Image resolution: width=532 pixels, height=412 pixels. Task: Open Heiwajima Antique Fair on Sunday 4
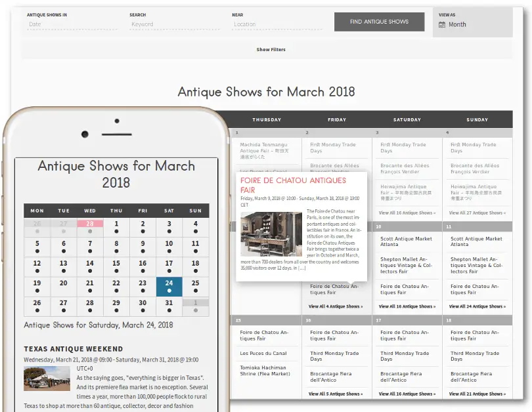(x=476, y=192)
